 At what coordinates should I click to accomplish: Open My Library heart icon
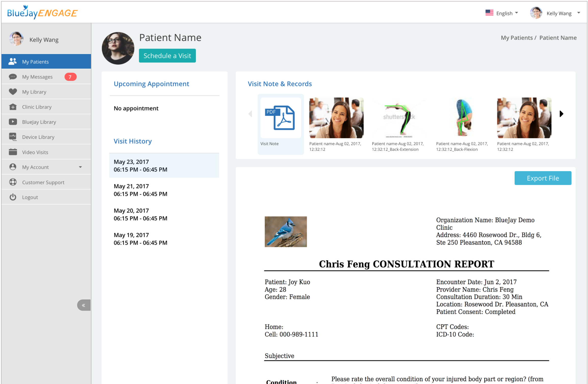pos(13,92)
